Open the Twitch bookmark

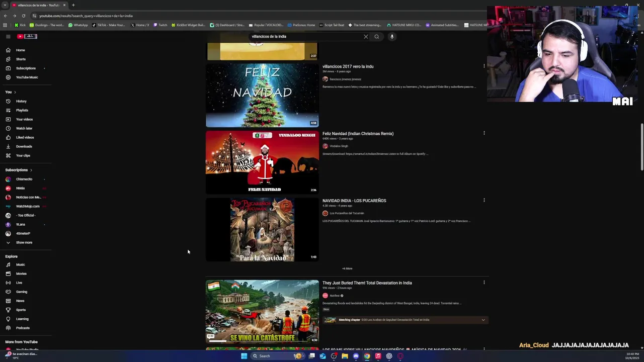click(160, 25)
